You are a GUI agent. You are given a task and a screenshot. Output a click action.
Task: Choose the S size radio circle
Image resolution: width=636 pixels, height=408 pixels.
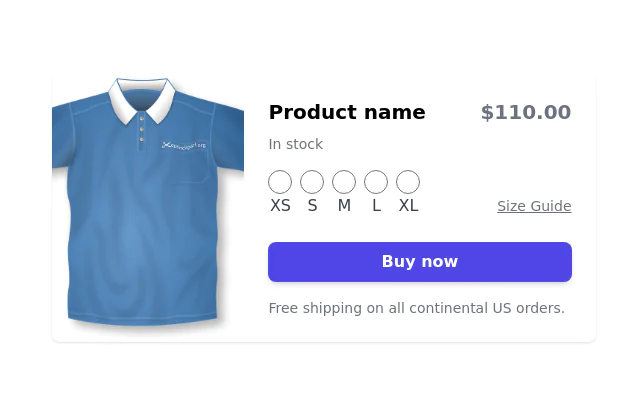(x=312, y=182)
